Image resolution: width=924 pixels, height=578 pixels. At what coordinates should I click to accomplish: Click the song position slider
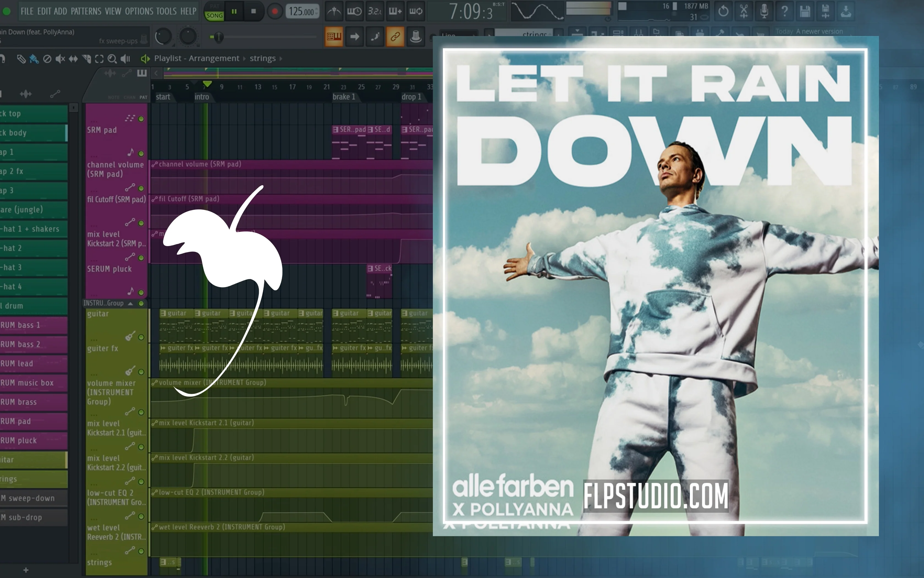coord(263,37)
